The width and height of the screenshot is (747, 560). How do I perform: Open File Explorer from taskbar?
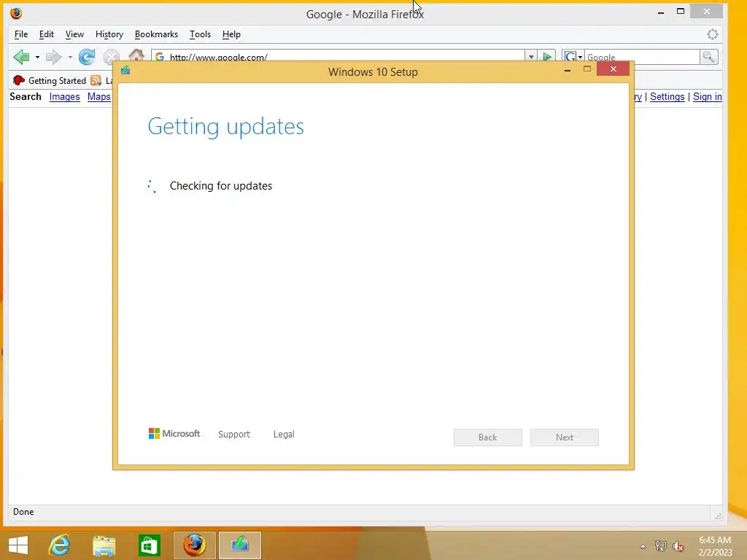pos(104,545)
